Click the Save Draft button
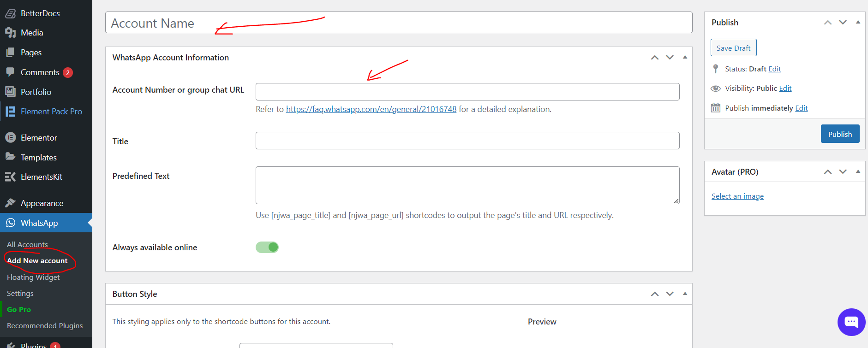This screenshot has width=868, height=348. 734,48
